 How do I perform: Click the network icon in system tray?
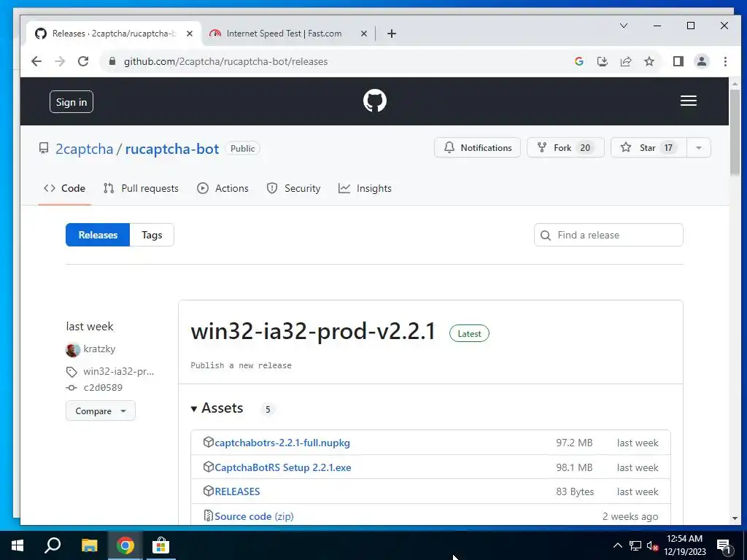click(x=635, y=545)
